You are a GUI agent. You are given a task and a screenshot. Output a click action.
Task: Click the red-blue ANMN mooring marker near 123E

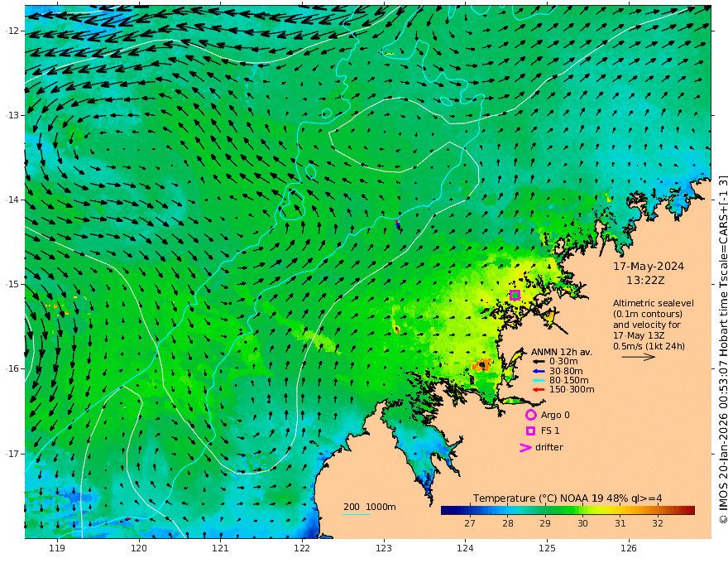click(397, 224)
